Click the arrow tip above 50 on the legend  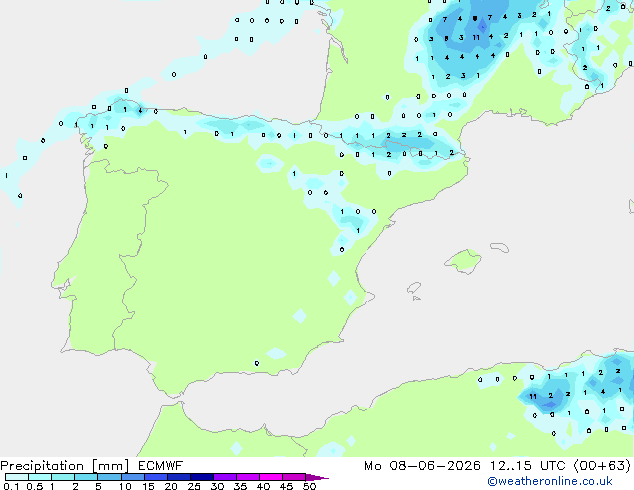(317, 477)
